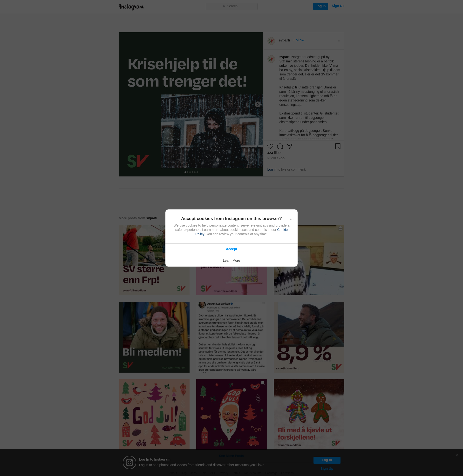
Task: Click Log in to like or comment
Action: pos(272,169)
